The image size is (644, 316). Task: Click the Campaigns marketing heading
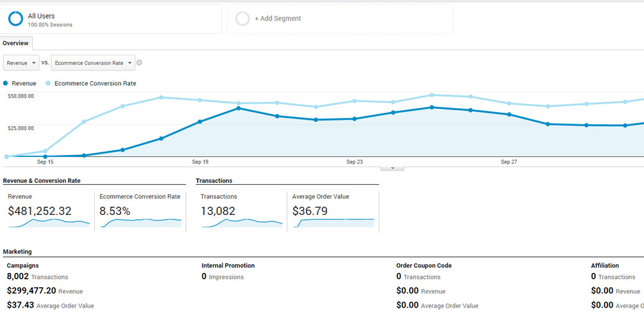pos(23,265)
